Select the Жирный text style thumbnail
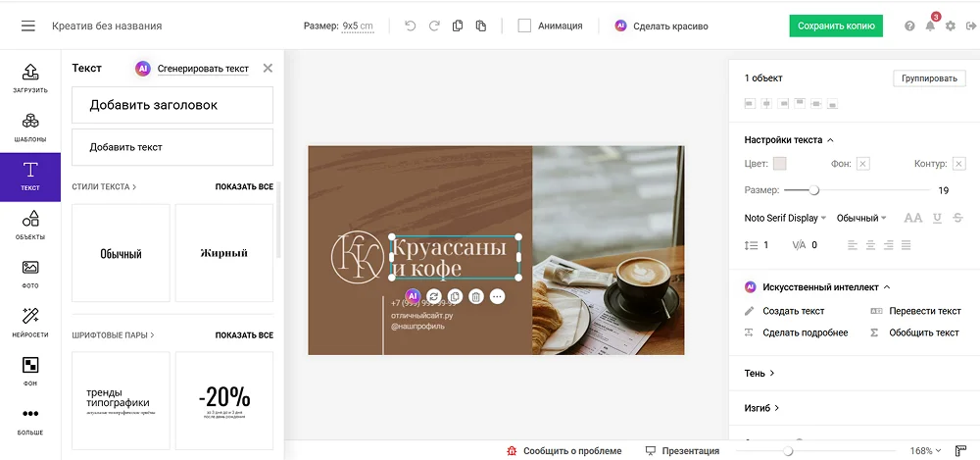 click(224, 253)
